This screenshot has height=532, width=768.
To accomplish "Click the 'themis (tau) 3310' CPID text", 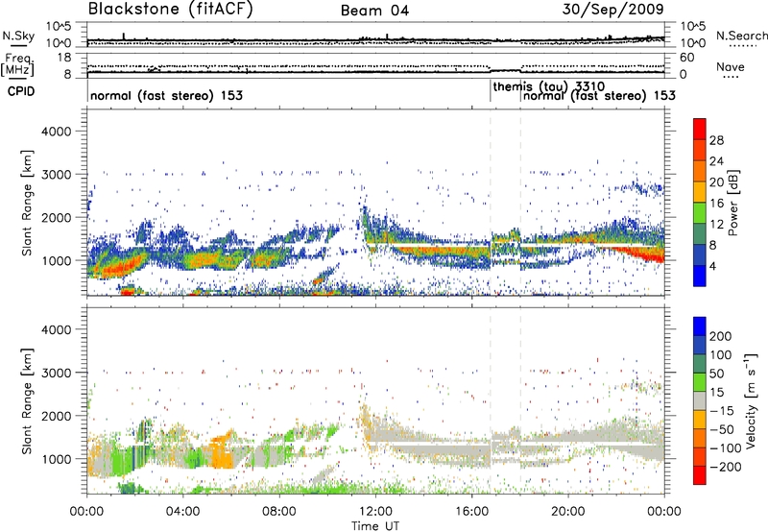I will pos(548,86).
